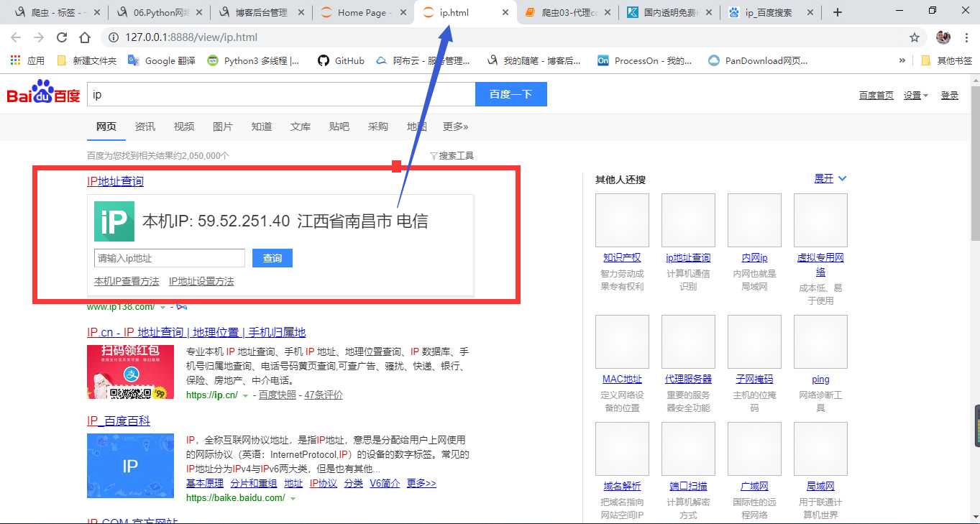This screenshot has width=980, height=524.
Task: Click the 百度快照 link
Action: coord(278,395)
